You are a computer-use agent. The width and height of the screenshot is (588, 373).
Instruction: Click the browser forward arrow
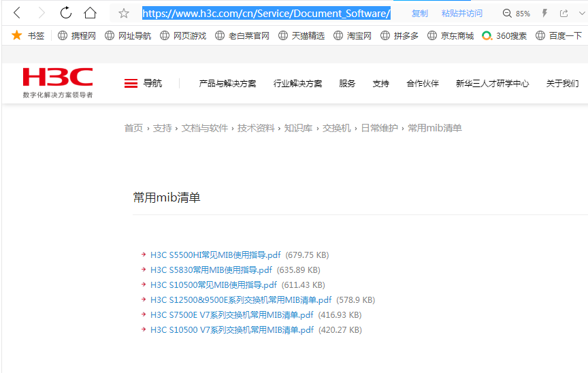point(42,13)
